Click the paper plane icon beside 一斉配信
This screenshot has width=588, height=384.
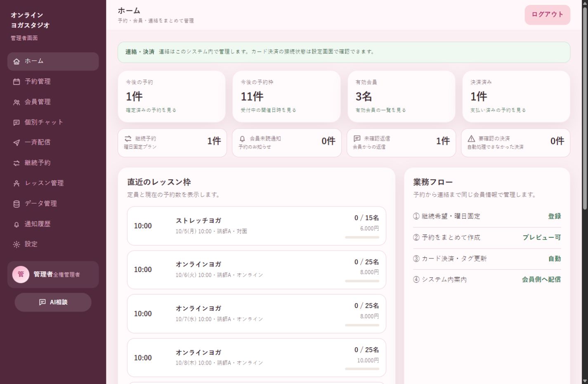(17, 142)
